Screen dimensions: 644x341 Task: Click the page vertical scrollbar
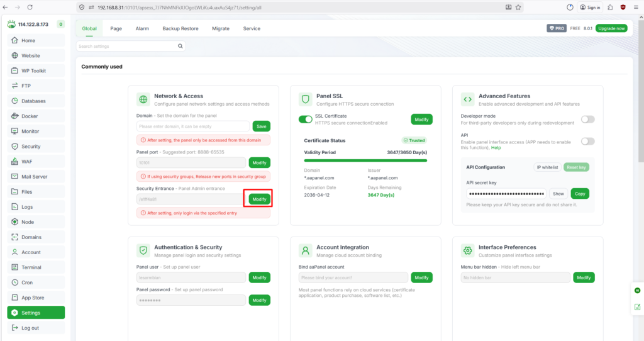(640, 126)
